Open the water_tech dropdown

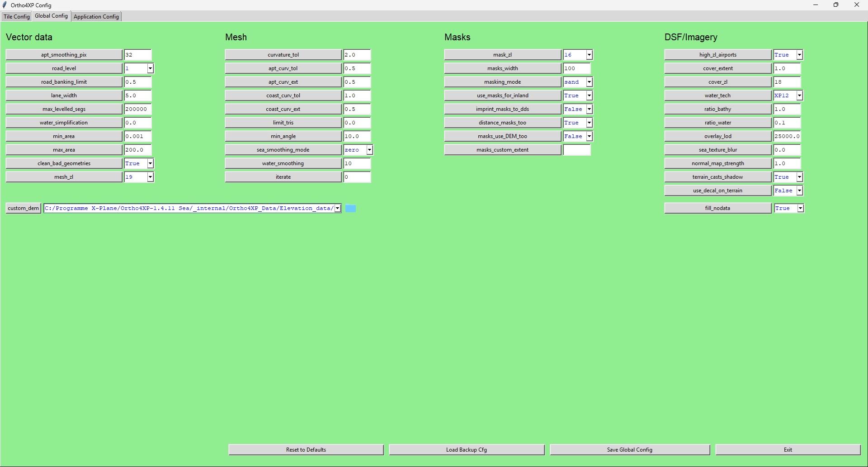click(x=799, y=95)
